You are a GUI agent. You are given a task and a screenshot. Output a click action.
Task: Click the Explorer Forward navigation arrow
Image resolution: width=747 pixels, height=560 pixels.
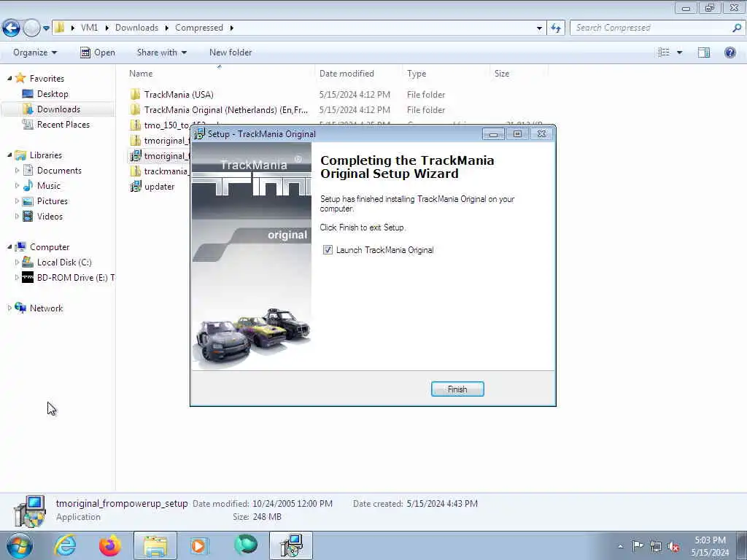(31, 28)
